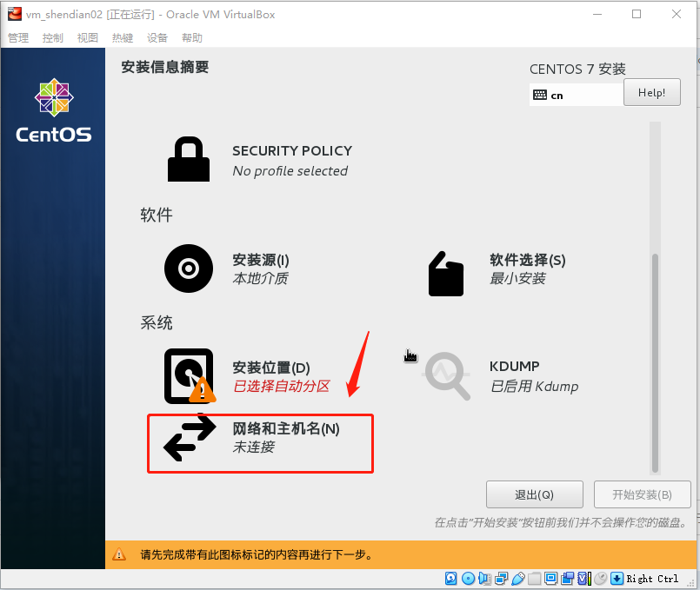Click the 安装源(I) label
Screen dimensions: 700x590
[x=261, y=260]
